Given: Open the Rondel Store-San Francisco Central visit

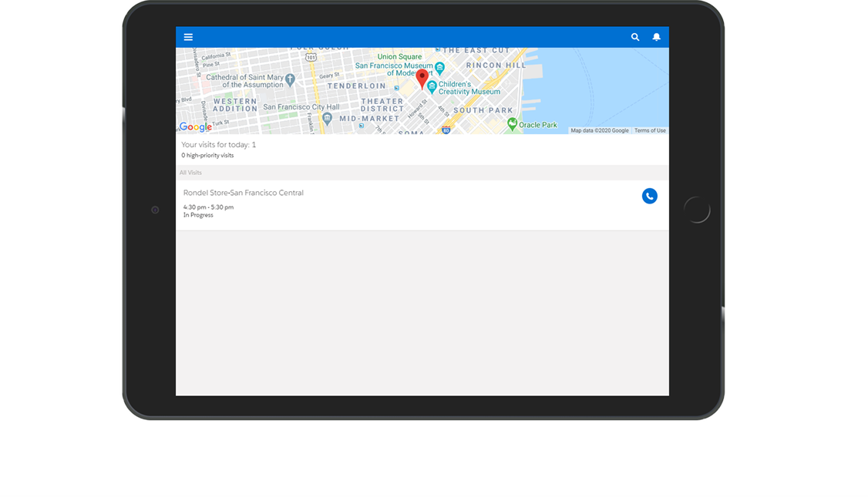Looking at the screenshot, I should [x=422, y=205].
